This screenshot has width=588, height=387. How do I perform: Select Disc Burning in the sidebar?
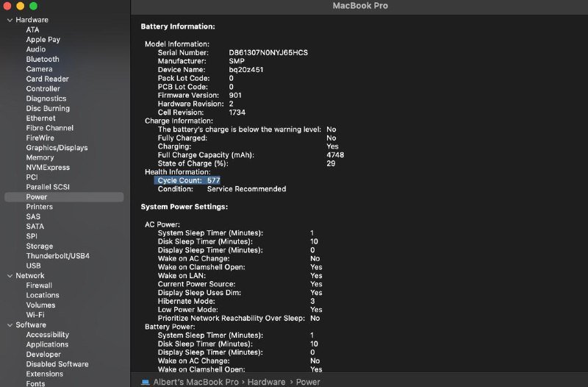(48, 108)
